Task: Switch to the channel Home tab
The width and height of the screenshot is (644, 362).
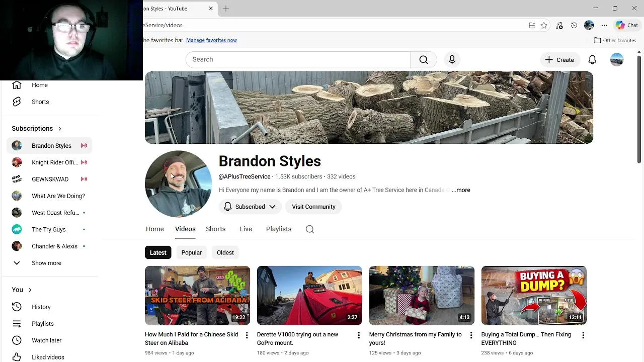Action: (155, 229)
